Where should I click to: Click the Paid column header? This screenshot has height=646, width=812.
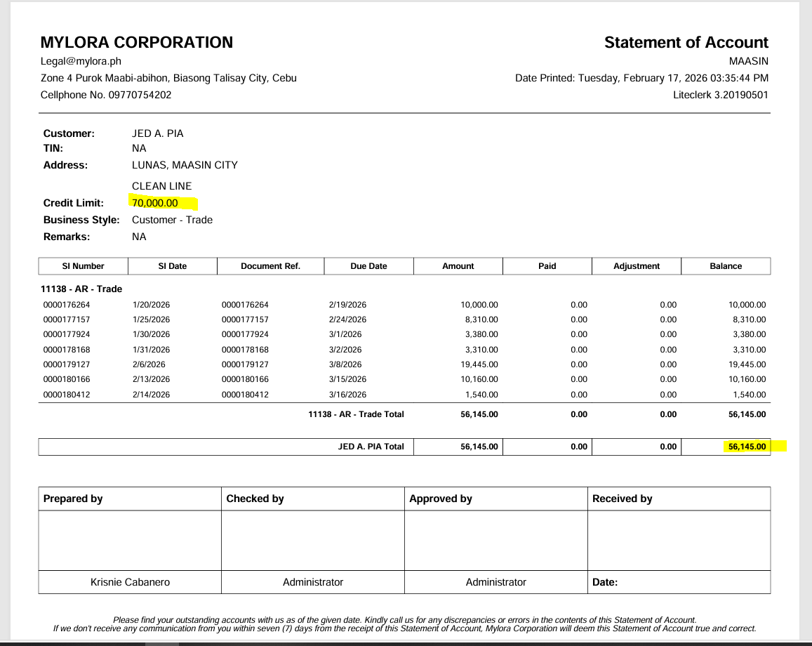point(547,266)
